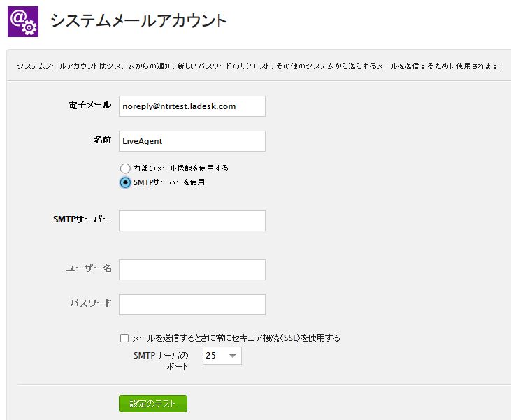Click the ユーザー名 label

pos(89,268)
